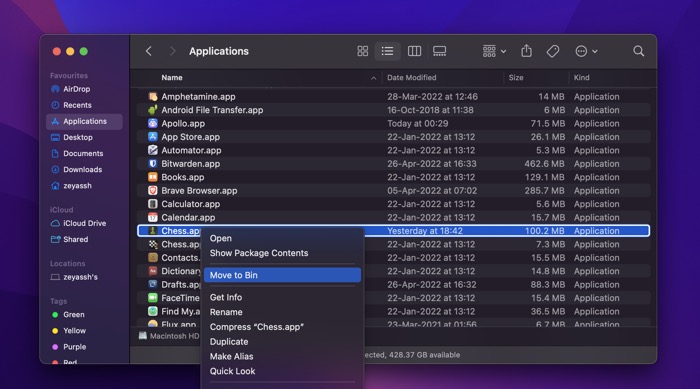The height and width of the screenshot is (389, 700).
Task: Open the More actions ellipsis menu
Action: click(x=586, y=51)
